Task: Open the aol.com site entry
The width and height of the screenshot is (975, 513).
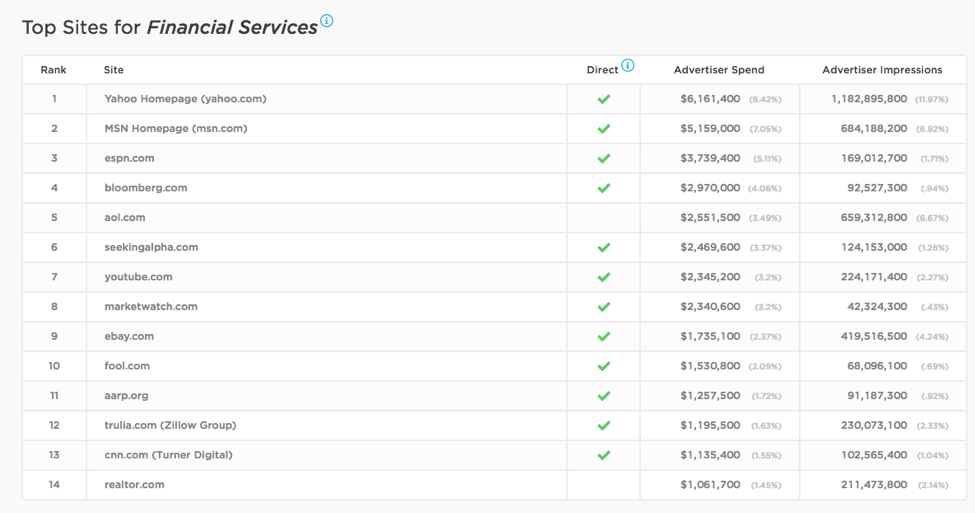Action: pos(124,217)
